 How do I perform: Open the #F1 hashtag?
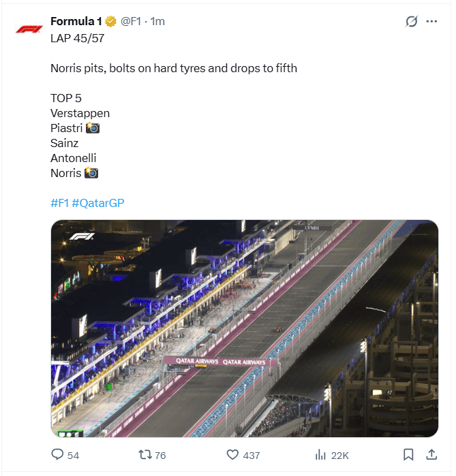click(59, 203)
